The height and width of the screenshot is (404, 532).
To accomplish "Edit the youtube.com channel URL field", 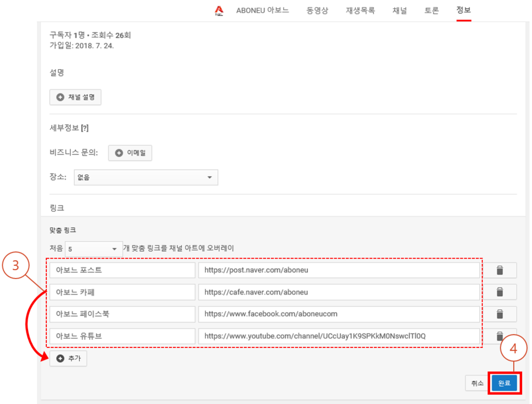I will tap(339, 336).
